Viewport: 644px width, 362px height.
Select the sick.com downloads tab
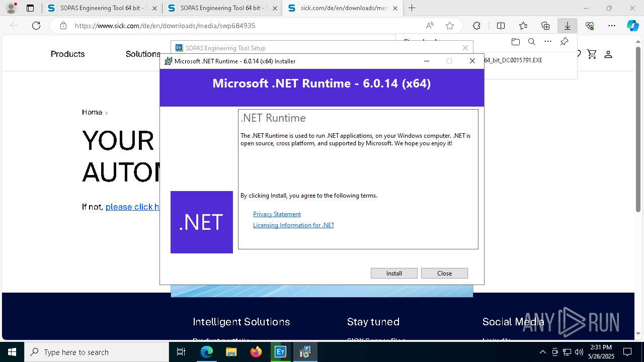click(342, 8)
